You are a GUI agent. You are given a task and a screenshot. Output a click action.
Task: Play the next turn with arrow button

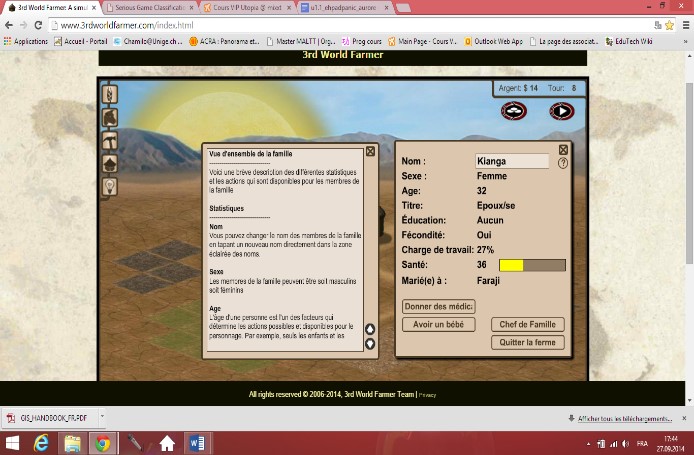coord(562,111)
